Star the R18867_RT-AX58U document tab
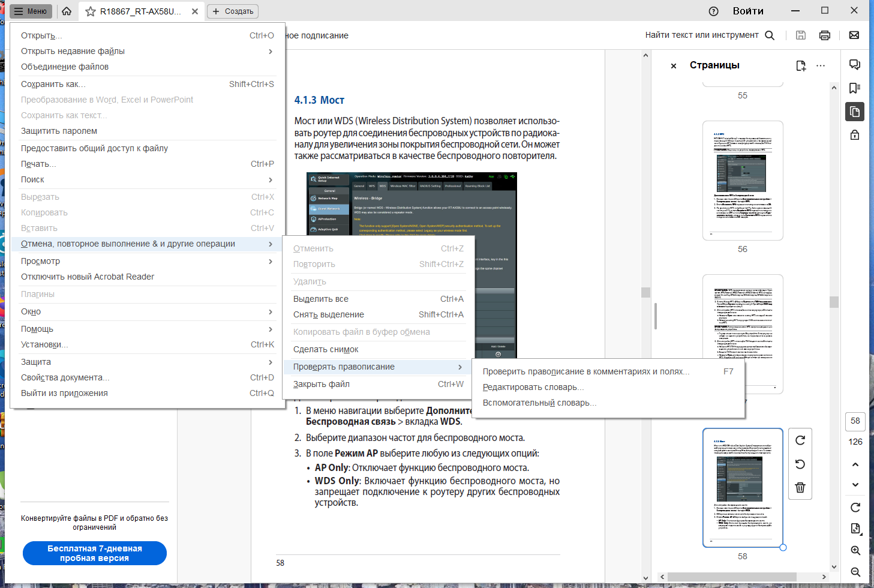This screenshot has width=874, height=588. click(91, 11)
